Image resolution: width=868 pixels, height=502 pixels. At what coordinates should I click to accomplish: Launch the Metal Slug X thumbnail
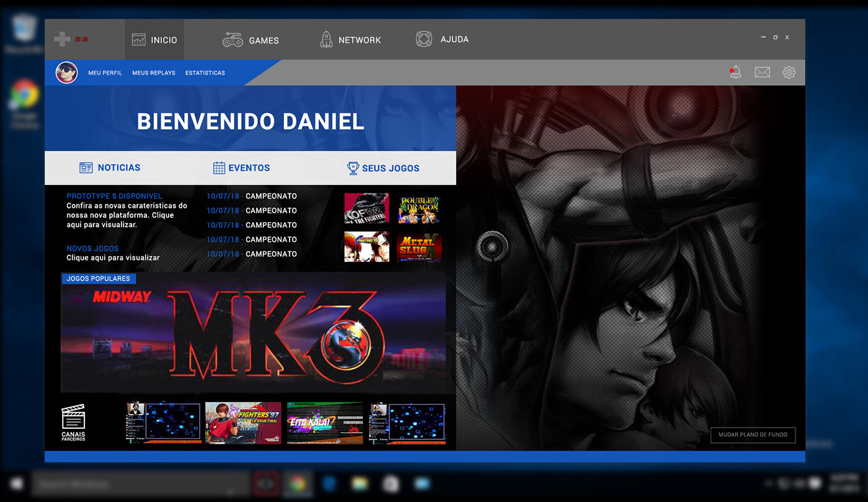click(x=419, y=246)
